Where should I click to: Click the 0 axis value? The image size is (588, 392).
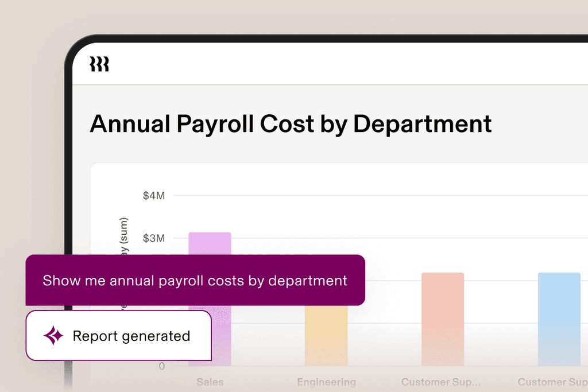pyautogui.click(x=161, y=366)
